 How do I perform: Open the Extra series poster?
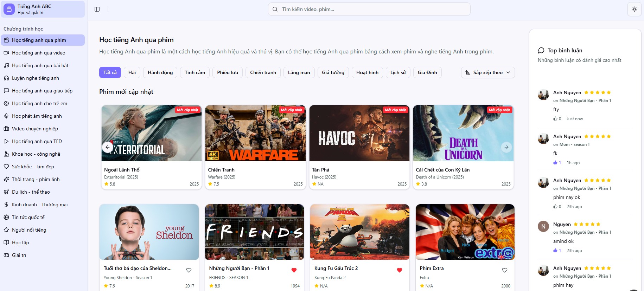(x=465, y=232)
